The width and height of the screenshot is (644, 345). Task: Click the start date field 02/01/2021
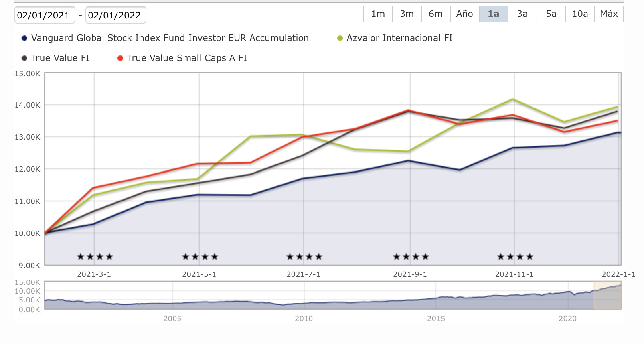click(44, 15)
